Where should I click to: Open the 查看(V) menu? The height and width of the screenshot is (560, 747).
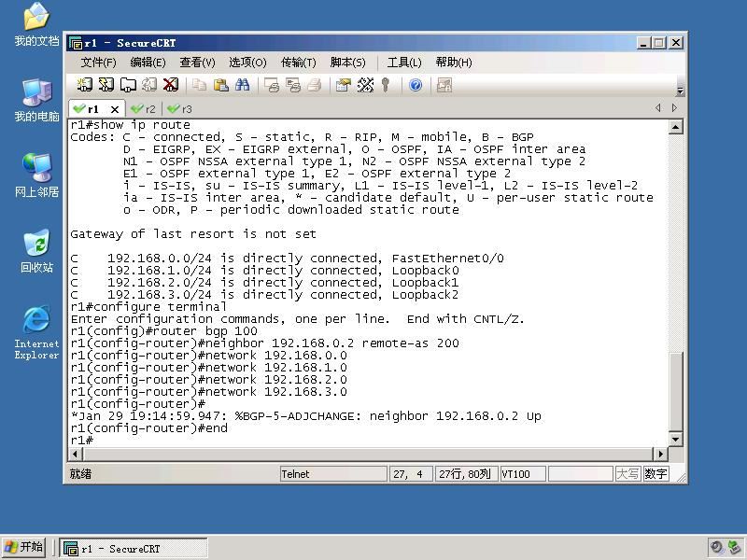197,63
